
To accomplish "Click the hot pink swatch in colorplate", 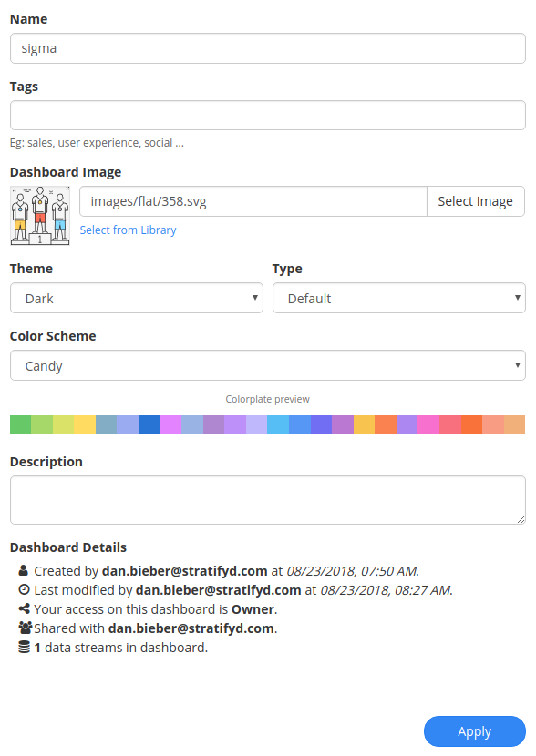I will tap(429, 424).
